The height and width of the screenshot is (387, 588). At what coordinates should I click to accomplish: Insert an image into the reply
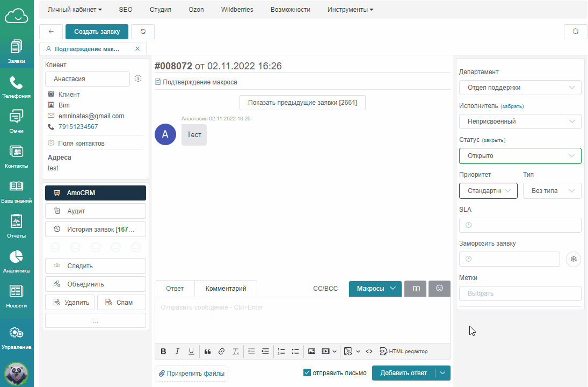(311, 352)
